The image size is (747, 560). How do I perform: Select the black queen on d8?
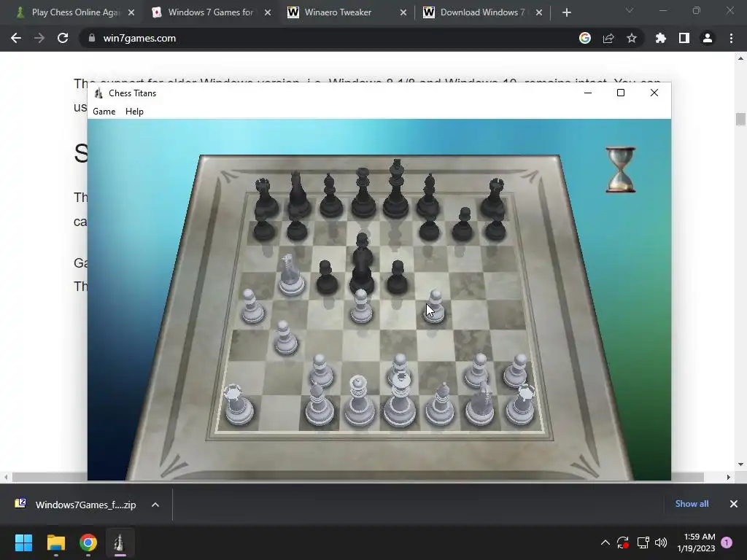(x=363, y=192)
